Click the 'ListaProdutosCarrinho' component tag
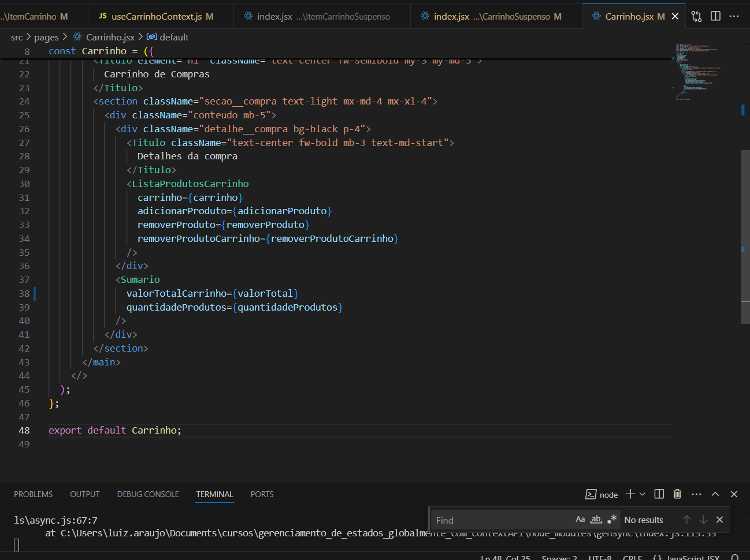The width and height of the screenshot is (750, 560). (x=190, y=184)
